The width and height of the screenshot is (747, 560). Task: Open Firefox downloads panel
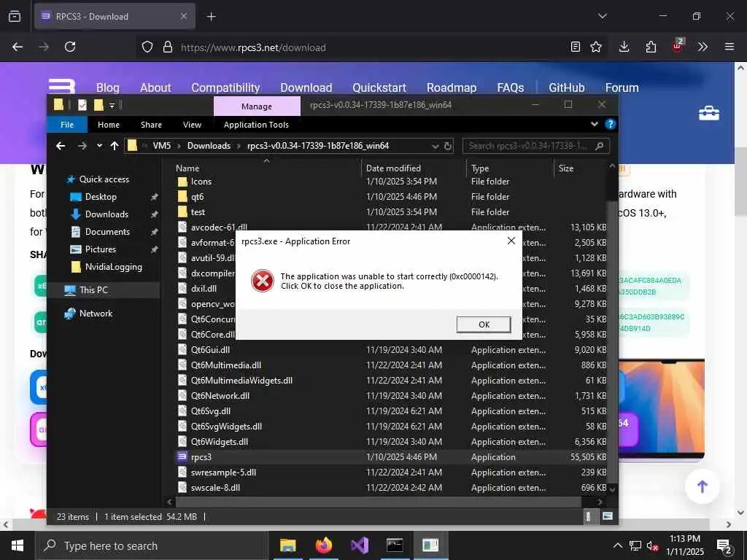624,47
